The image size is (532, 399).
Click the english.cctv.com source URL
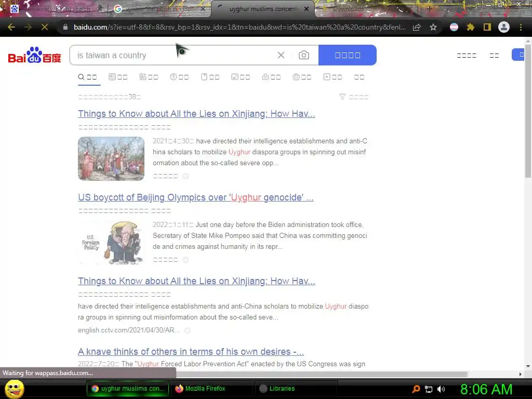(x=129, y=330)
